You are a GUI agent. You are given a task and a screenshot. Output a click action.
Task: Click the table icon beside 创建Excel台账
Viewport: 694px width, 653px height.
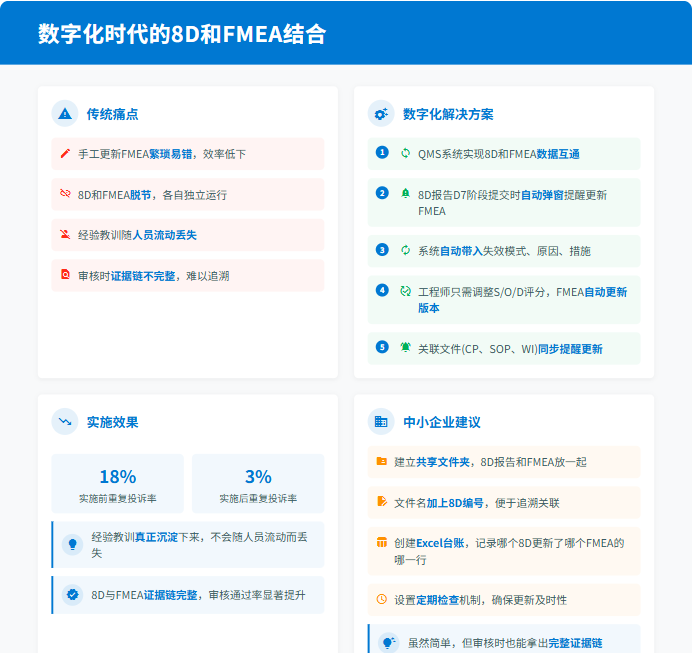click(x=381, y=543)
